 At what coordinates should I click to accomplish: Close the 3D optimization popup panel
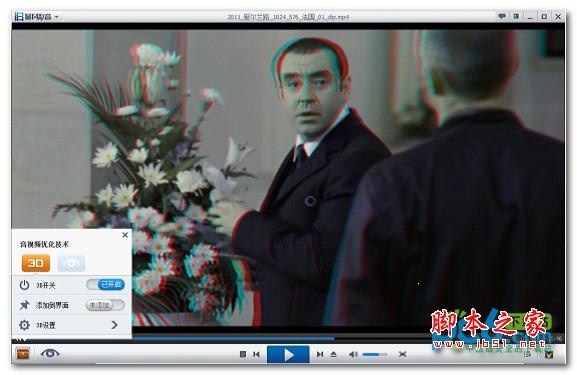[125, 234]
